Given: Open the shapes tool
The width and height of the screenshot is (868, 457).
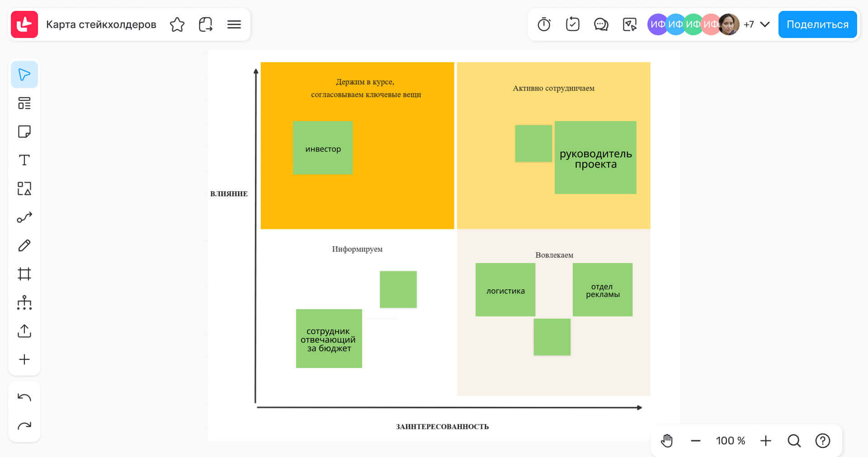Looking at the screenshot, I should (x=24, y=188).
